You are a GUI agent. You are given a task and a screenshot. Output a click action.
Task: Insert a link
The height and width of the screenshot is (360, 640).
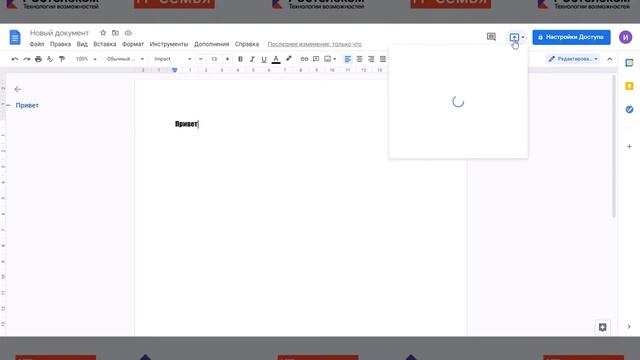304,59
